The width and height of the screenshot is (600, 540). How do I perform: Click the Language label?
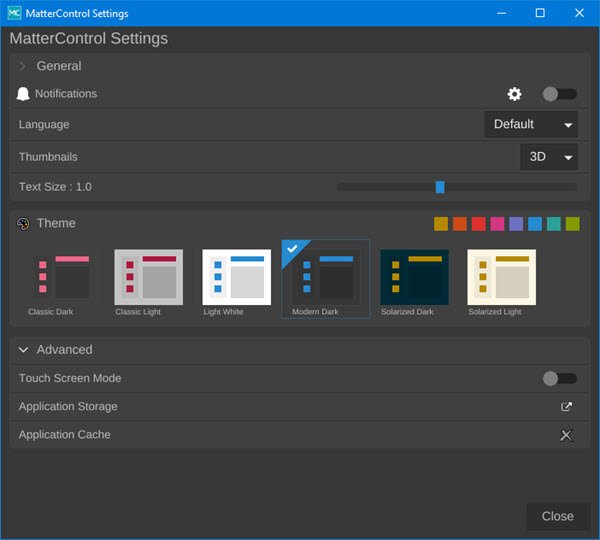point(44,124)
